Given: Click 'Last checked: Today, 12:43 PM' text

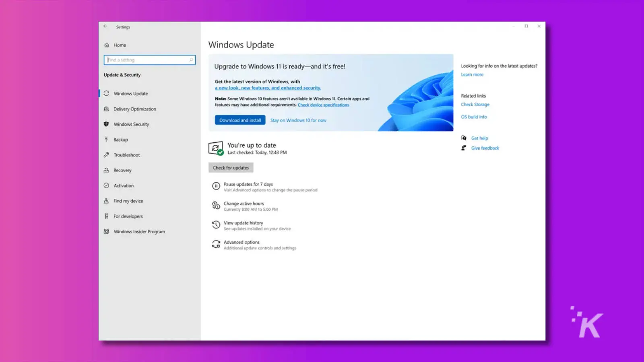Looking at the screenshot, I should coord(257,152).
